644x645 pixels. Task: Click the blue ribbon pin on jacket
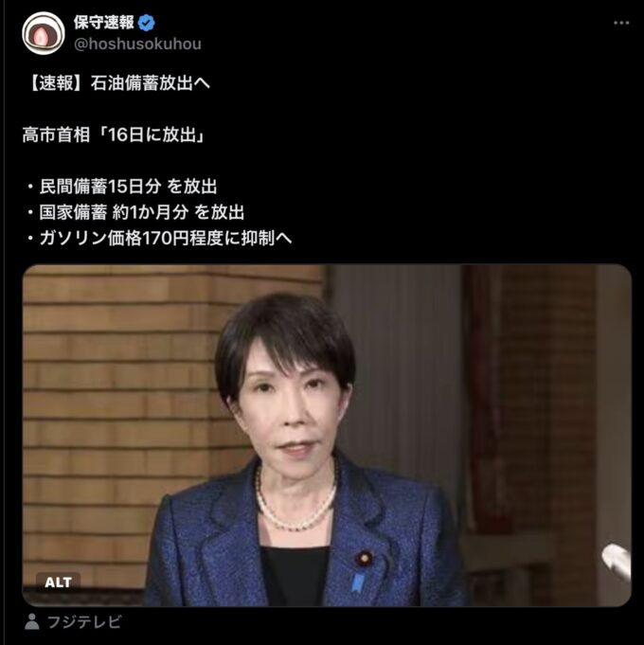click(358, 582)
